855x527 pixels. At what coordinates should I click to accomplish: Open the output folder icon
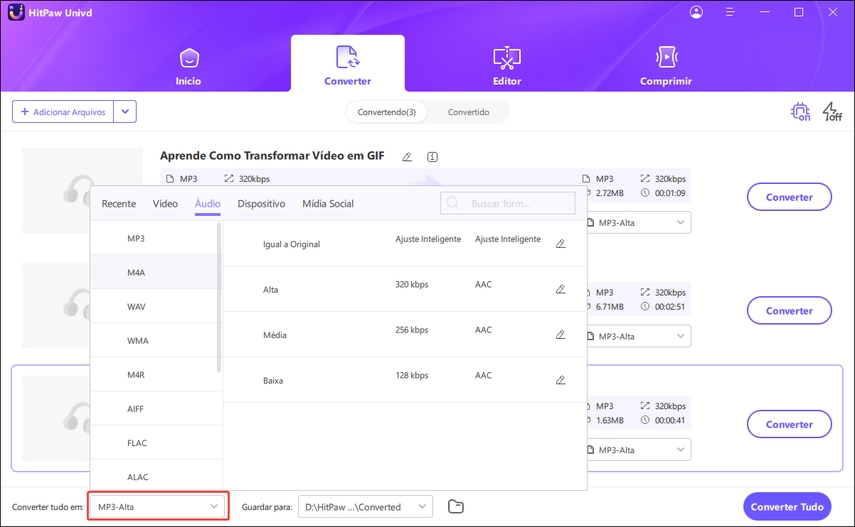click(456, 507)
